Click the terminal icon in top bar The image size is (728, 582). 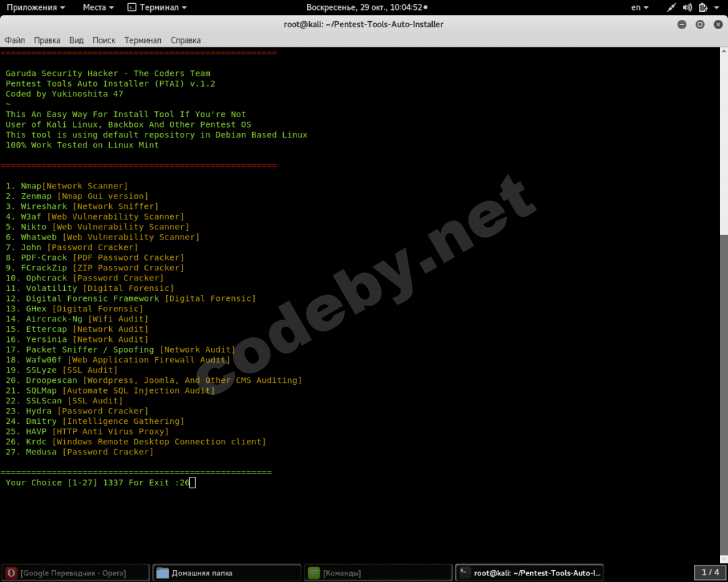click(132, 7)
